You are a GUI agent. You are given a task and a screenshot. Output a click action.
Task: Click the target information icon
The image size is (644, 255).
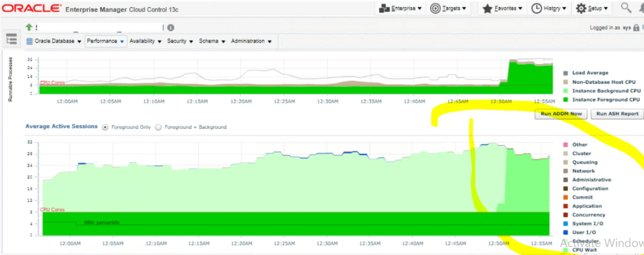[171, 28]
